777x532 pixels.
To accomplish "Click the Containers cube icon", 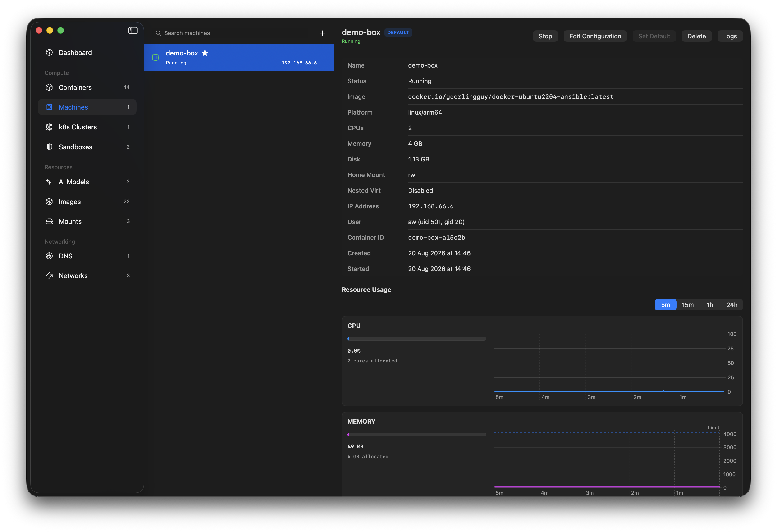I will [49, 87].
